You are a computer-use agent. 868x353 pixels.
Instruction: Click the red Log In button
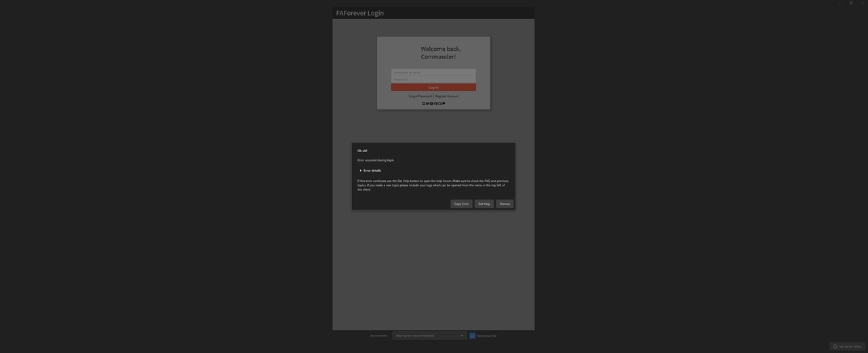tap(433, 88)
